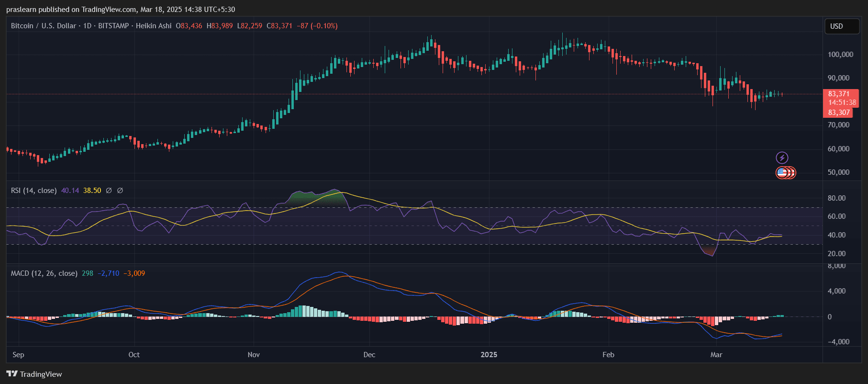This screenshot has width=868, height=384.
Task: Select the MACD (12, 26, close) label
Action: (44, 273)
